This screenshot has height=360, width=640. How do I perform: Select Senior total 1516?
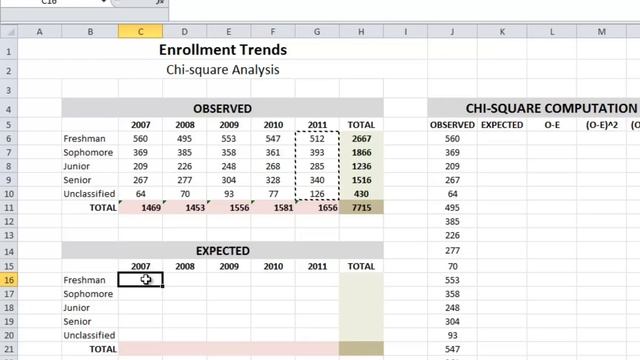[361, 180]
